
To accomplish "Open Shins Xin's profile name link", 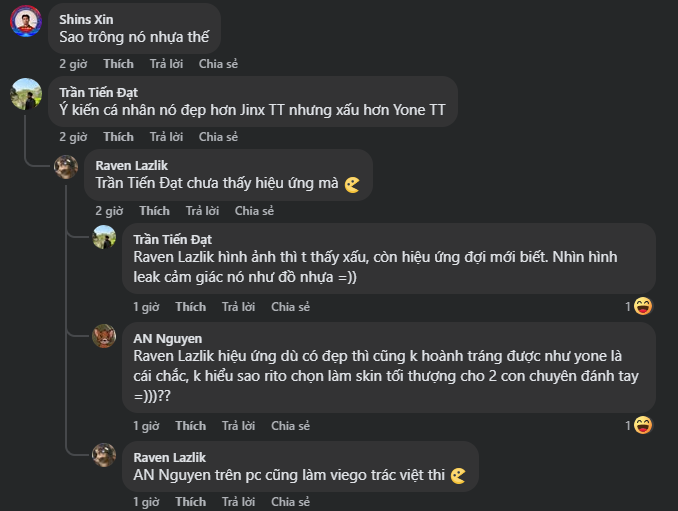I will [86, 19].
